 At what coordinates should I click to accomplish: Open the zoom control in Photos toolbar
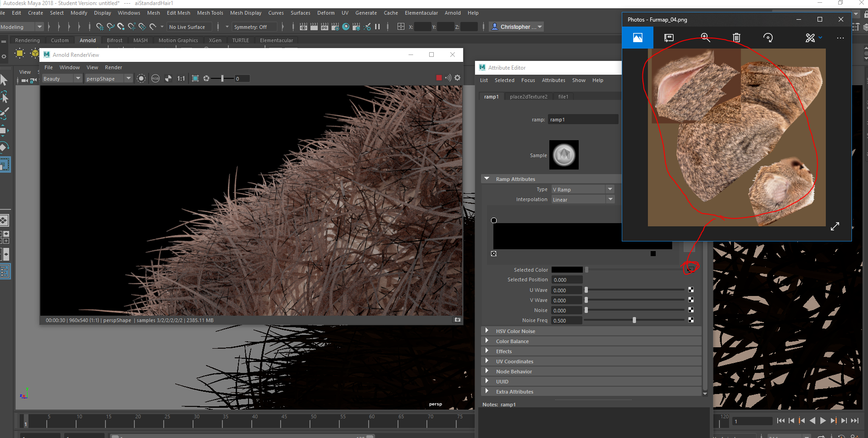[706, 38]
